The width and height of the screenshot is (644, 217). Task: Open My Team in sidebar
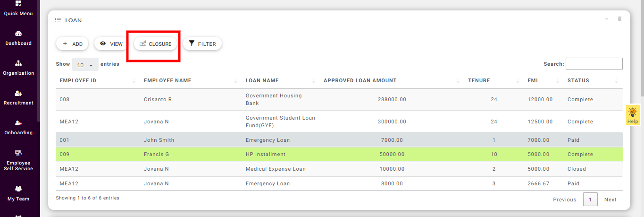pos(18,189)
